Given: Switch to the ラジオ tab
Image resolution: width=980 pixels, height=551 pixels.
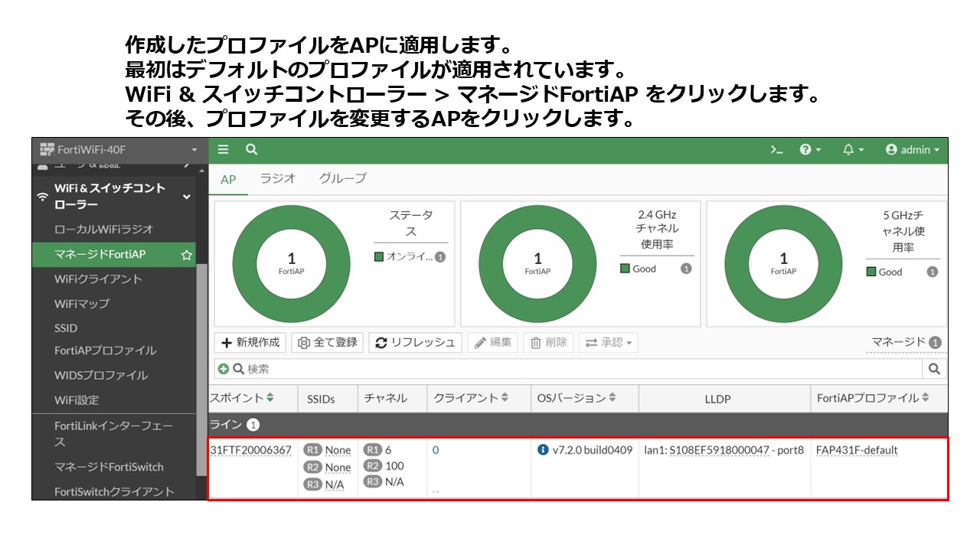Looking at the screenshot, I should pyautogui.click(x=278, y=178).
